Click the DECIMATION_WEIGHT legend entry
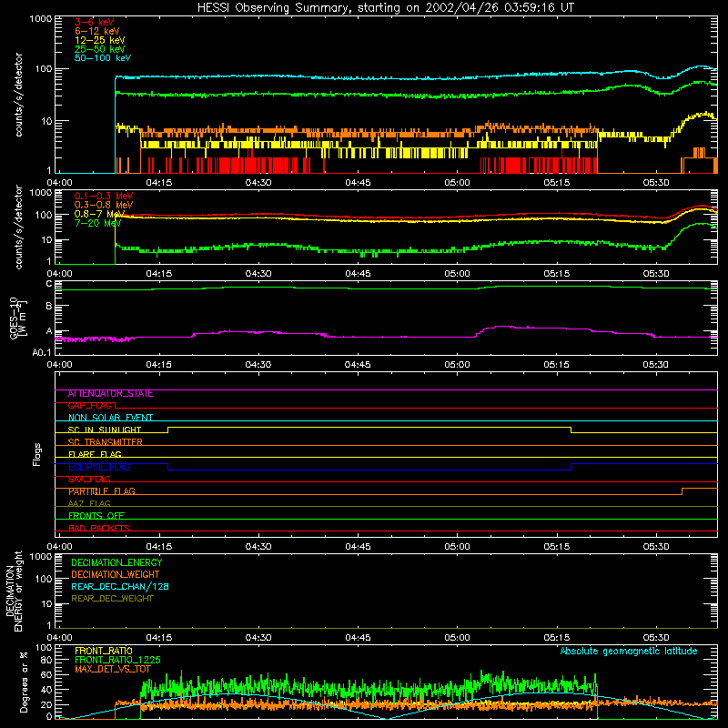Viewport: 728px width, 728px height. click(116, 575)
